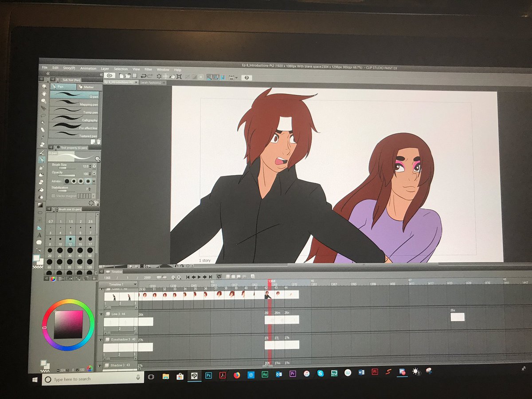Click the Undo arrow icon
This screenshot has height=399, width=532.
(x=144, y=76)
